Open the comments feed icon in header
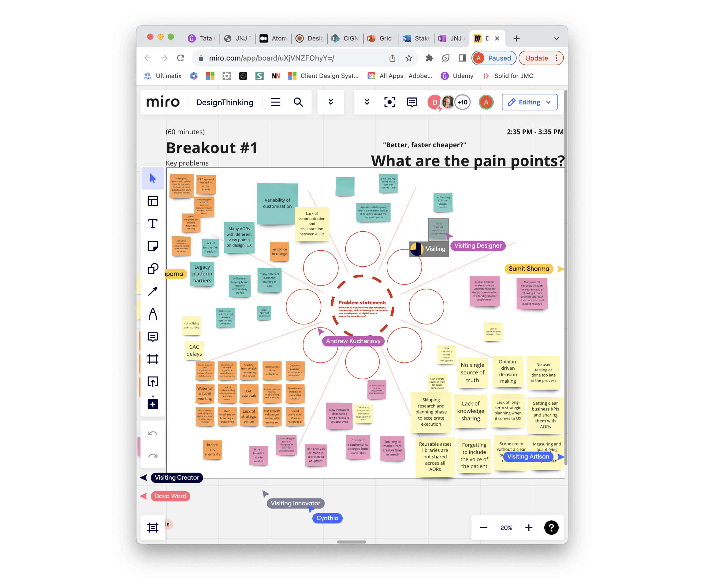 pyautogui.click(x=412, y=102)
